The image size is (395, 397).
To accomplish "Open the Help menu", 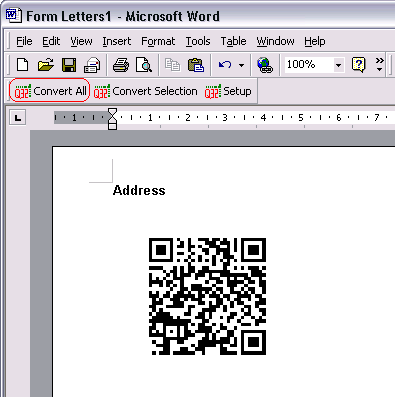I will (x=315, y=41).
